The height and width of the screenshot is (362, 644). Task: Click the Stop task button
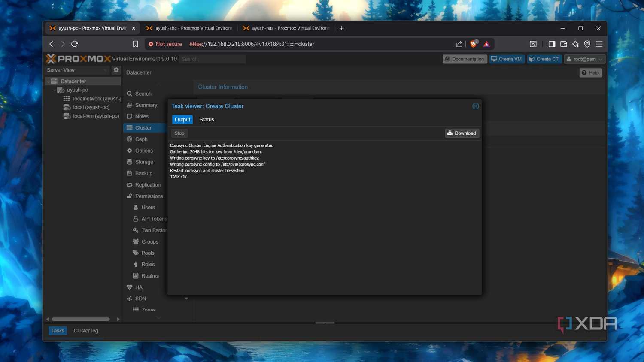(x=179, y=133)
